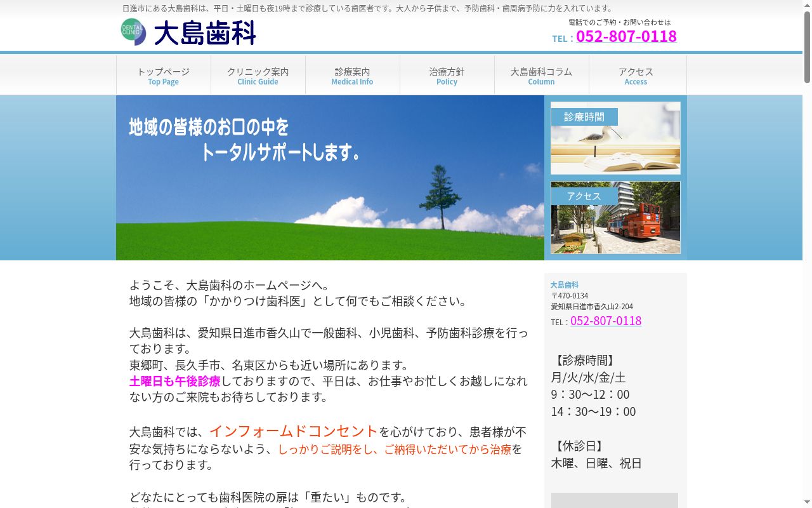812x508 pixels.
Task: Click the sidebar 大島歯科 heading text
Action: (565, 285)
